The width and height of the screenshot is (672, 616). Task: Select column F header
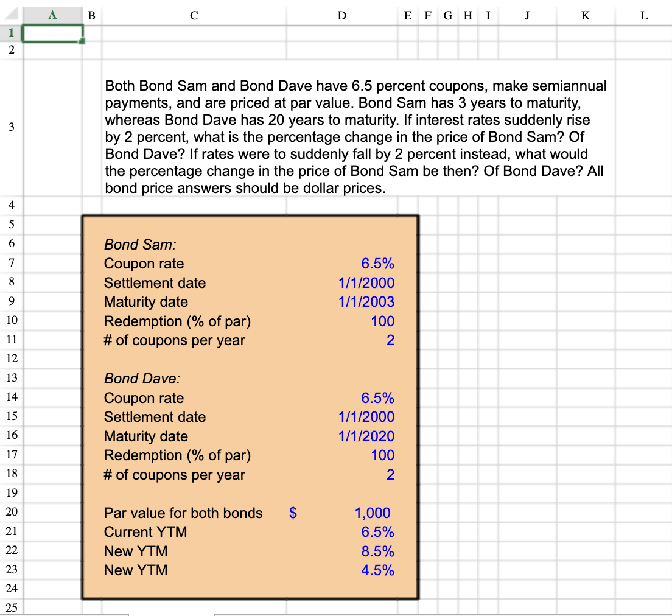coord(428,15)
